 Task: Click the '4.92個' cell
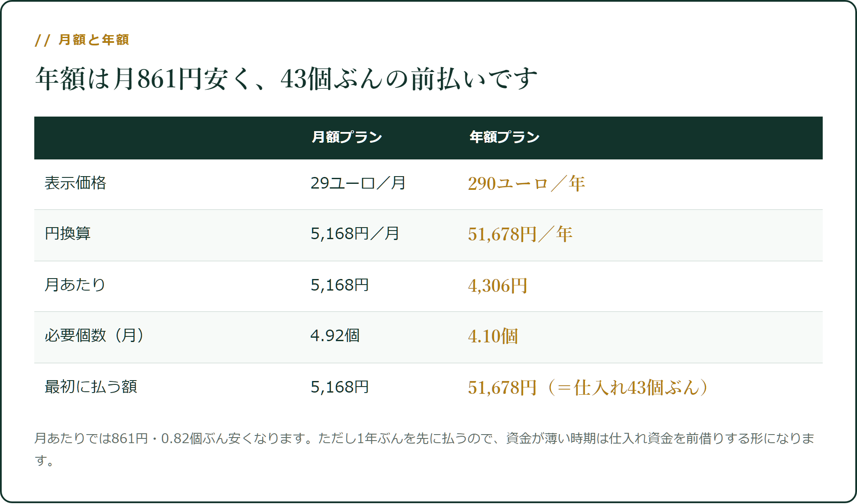click(x=335, y=336)
